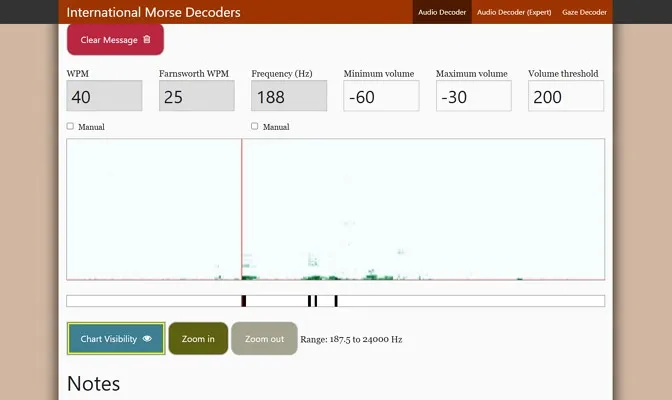The image size is (672, 400).
Task: Switch to the Audio Decoder tab
Action: (x=441, y=12)
